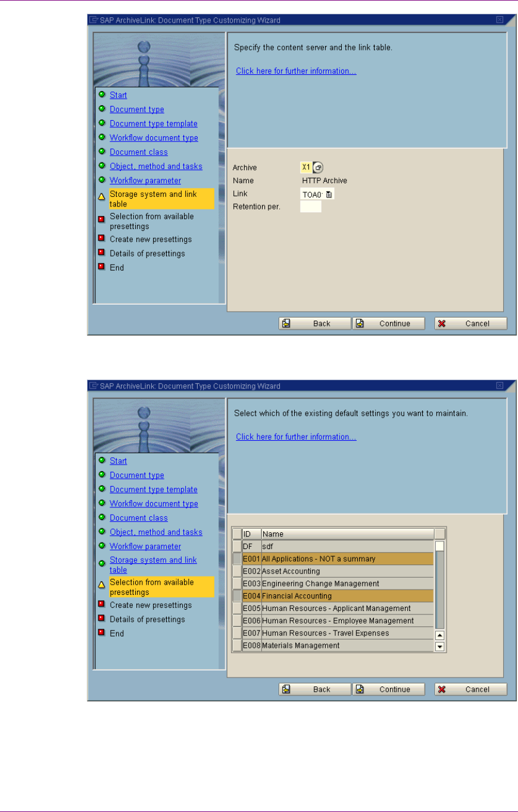Click Back in the storage system wizard window

[314, 324]
